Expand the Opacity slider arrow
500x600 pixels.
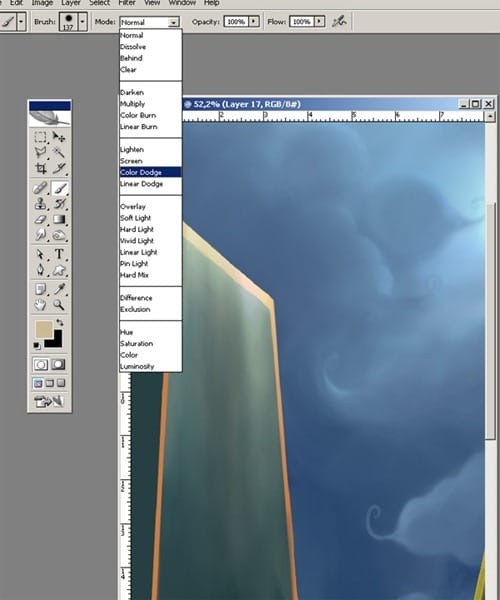[x=253, y=21]
